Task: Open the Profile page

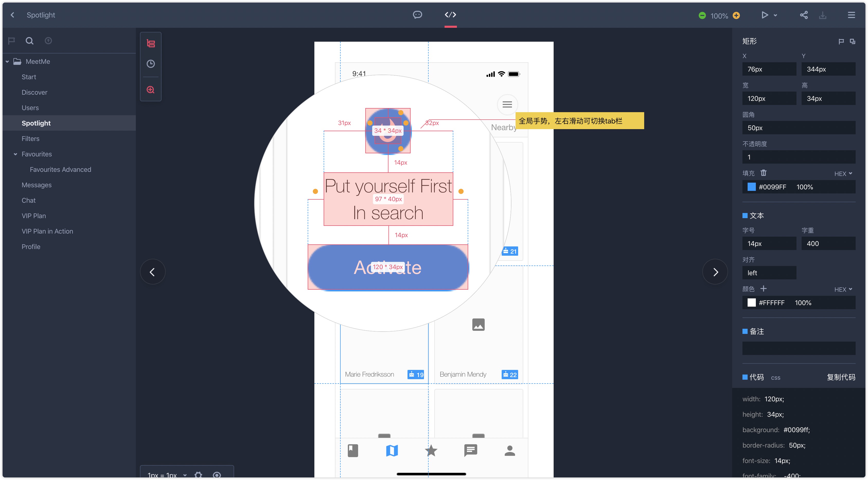Action: [31, 247]
